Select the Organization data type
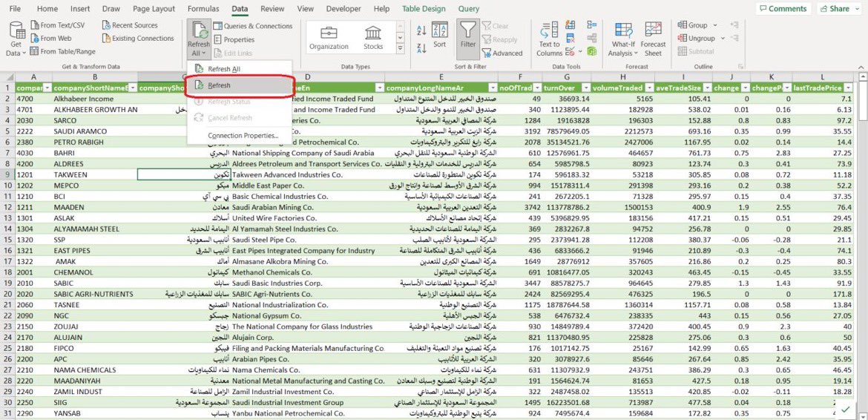The height and width of the screenshot is (420, 868). coord(329,38)
